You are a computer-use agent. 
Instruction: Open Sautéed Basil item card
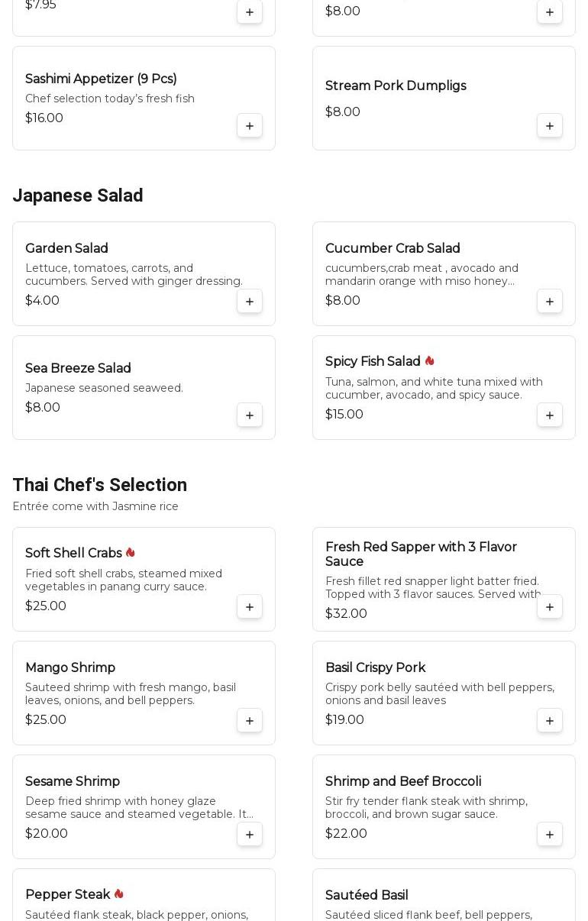point(367,895)
